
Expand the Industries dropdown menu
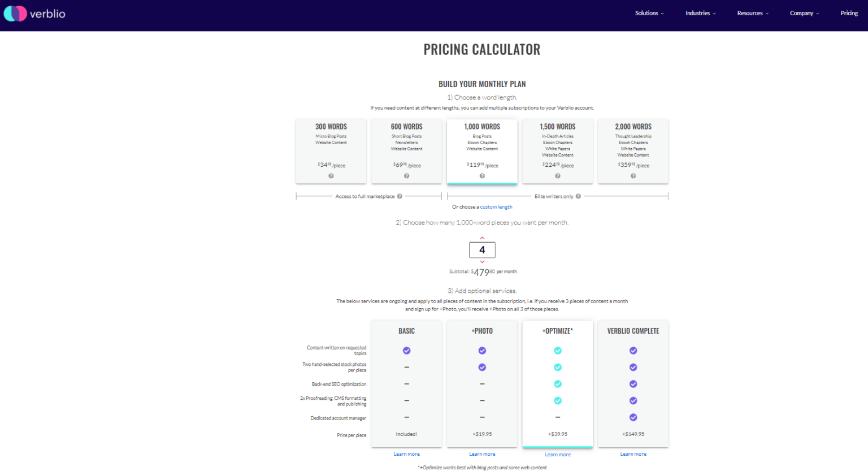coord(700,13)
